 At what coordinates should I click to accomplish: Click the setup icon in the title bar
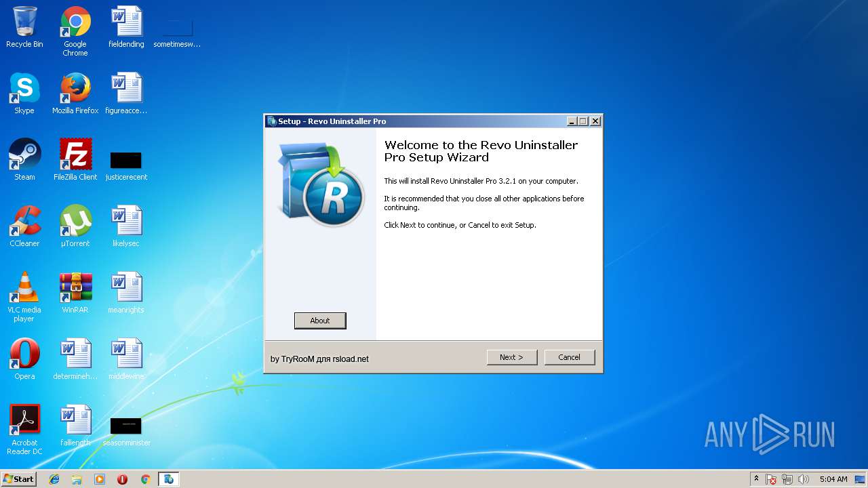(x=271, y=121)
